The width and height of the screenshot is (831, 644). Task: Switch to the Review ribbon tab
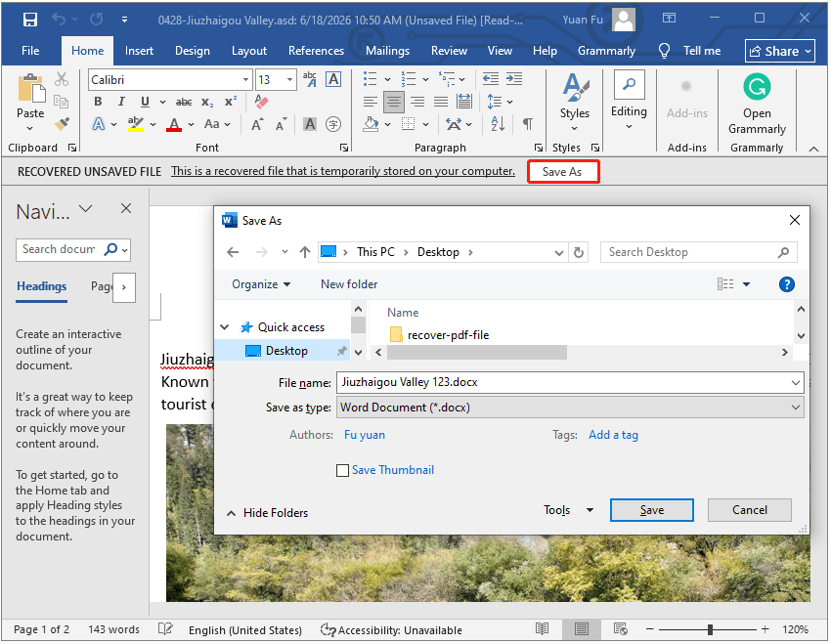[449, 51]
